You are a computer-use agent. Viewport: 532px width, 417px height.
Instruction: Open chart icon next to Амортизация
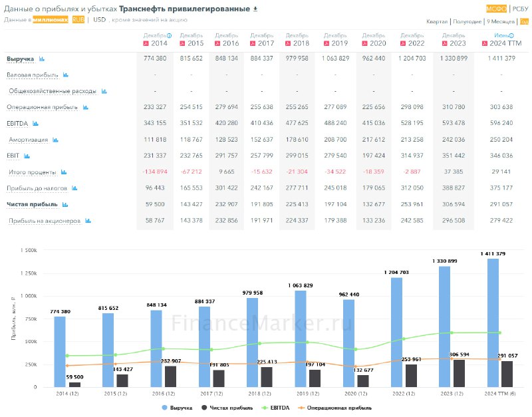point(55,140)
